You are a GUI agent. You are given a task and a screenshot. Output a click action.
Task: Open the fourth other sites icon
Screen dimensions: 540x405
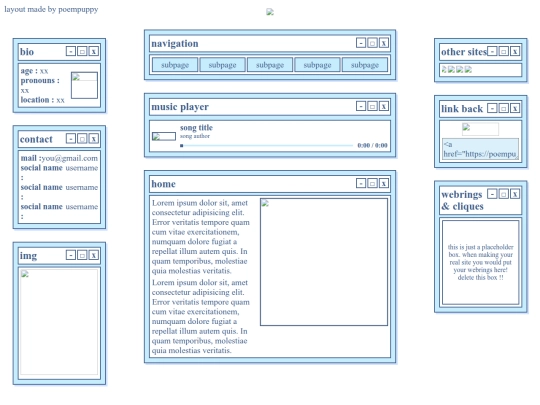click(x=468, y=70)
